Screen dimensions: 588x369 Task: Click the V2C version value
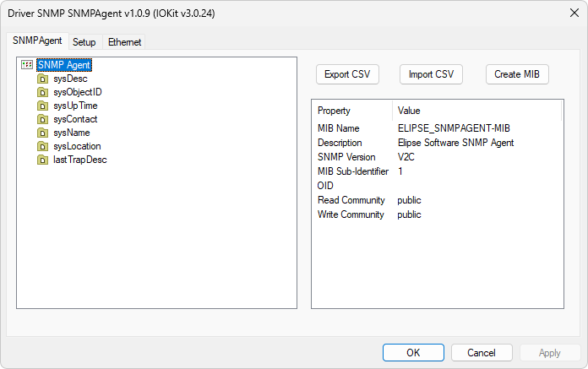coord(406,157)
